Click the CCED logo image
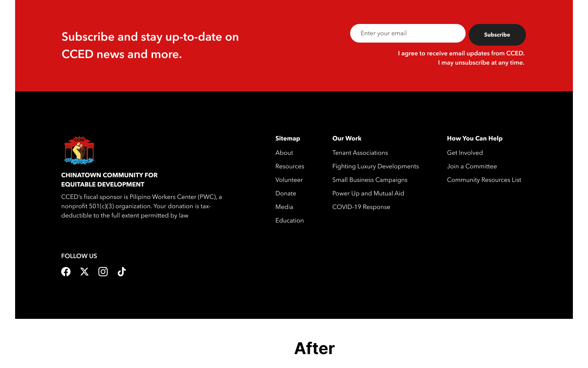This screenshot has height=368, width=588. (x=79, y=151)
